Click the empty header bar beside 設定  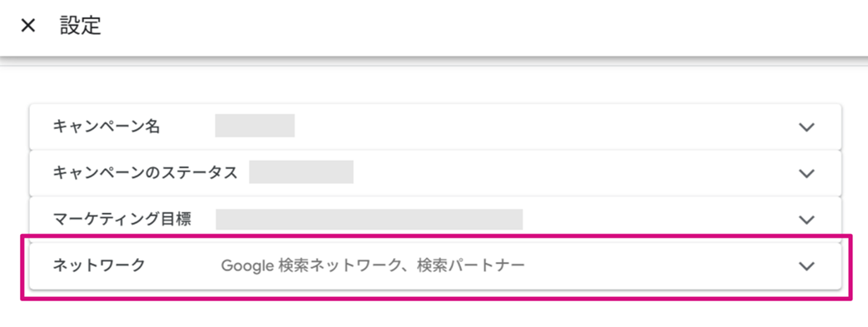coord(482,27)
